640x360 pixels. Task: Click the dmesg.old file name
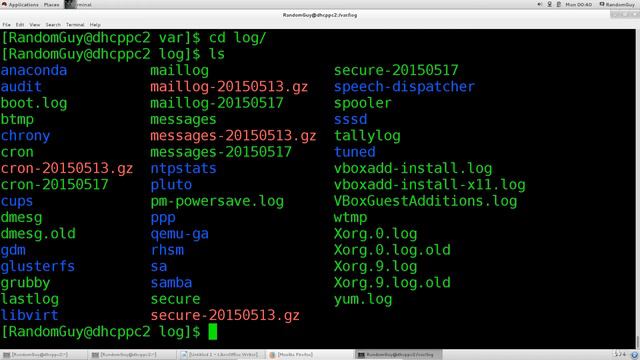tap(38, 234)
